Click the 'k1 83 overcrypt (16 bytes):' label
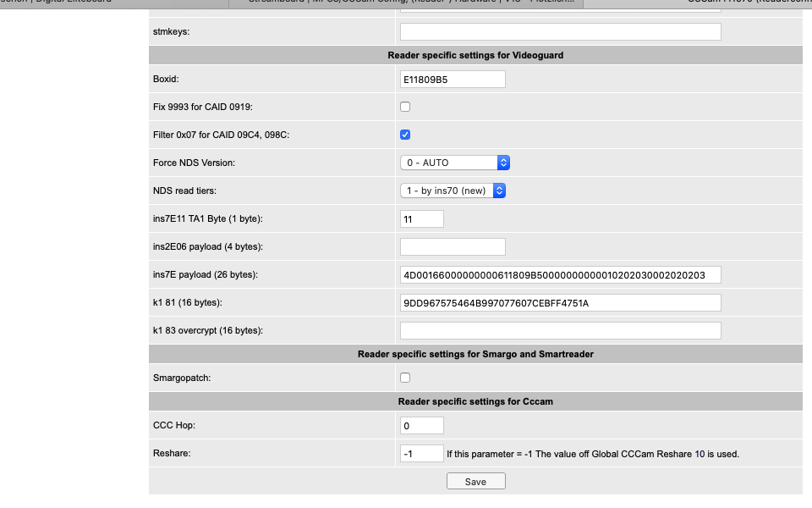This screenshot has height=508, width=812. coord(208,331)
